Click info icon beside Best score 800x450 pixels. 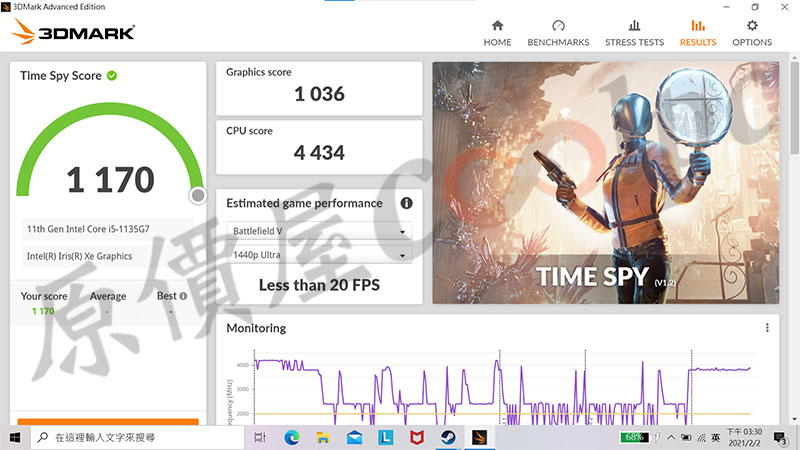183,296
